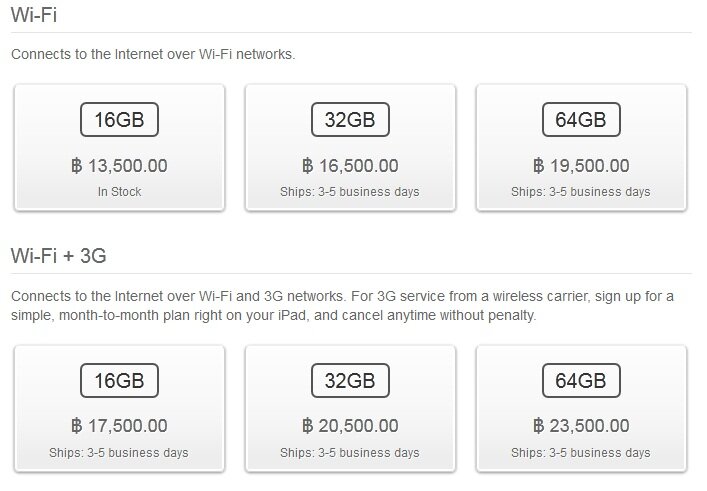Click the Wi-Fi + 3G section heading

pos(59,256)
